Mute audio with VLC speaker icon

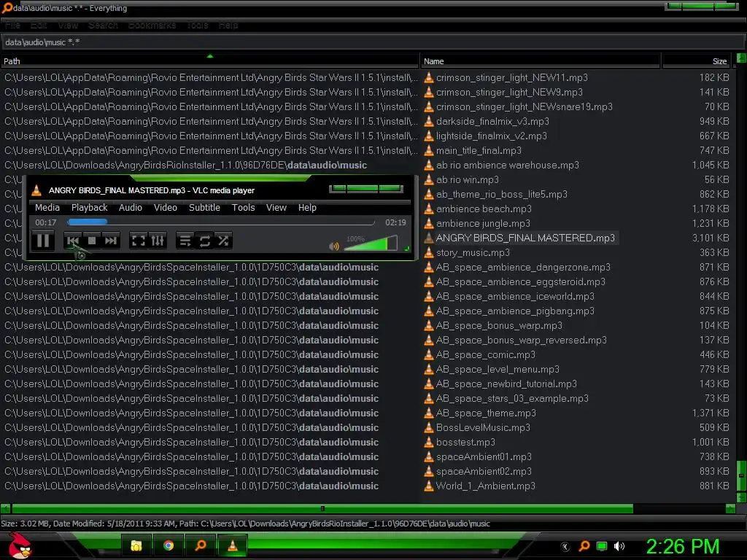[334, 246]
